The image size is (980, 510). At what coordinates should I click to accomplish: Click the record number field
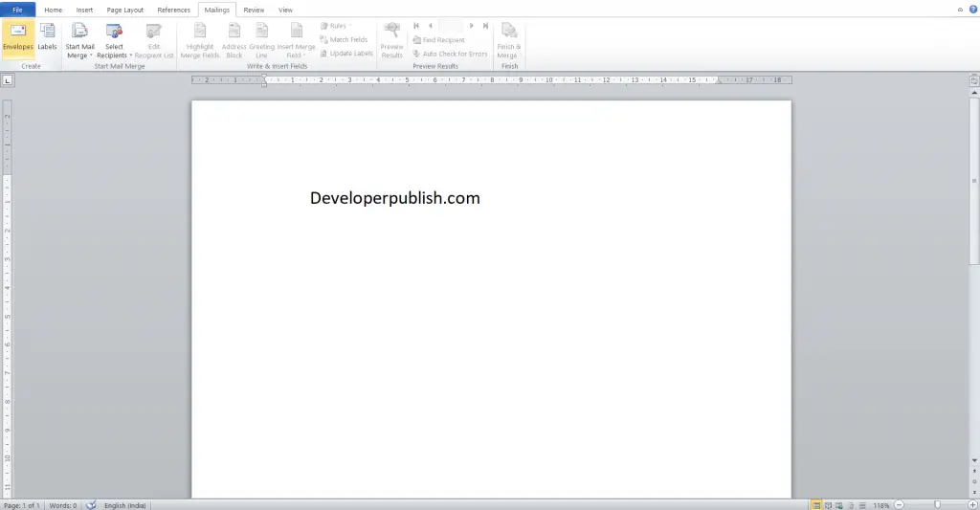tap(451, 26)
